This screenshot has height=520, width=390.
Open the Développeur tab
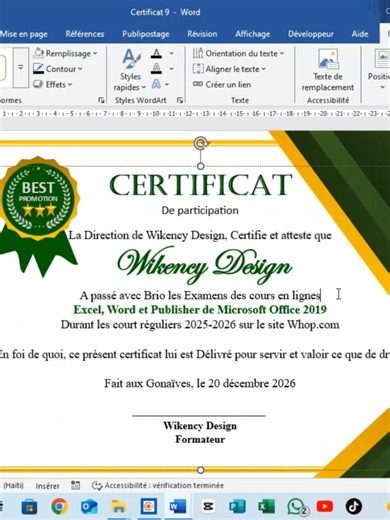pyautogui.click(x=311, y=34)
